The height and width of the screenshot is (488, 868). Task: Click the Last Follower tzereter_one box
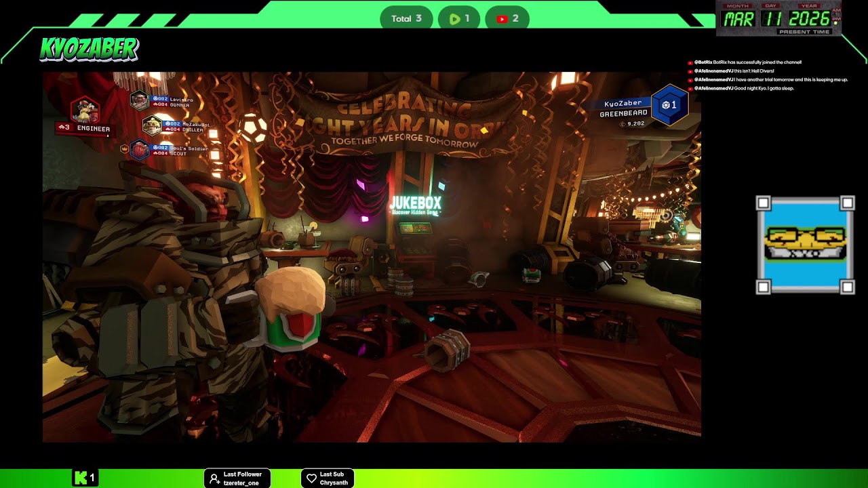(x=237, y=479)
